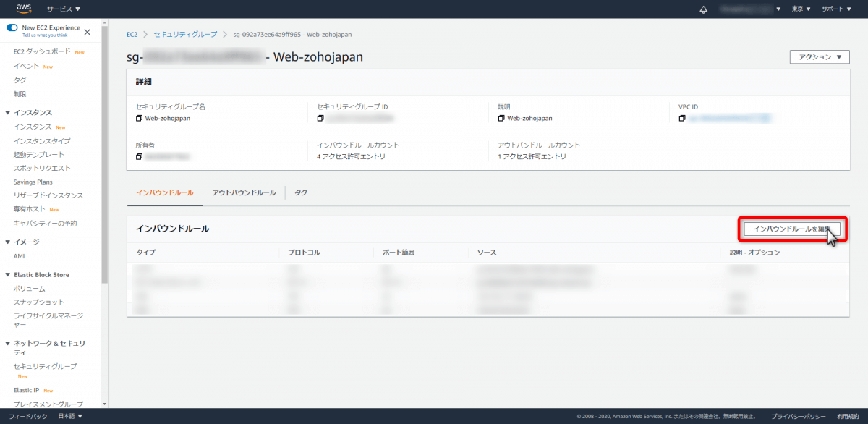
Task: Click the インバウンドルールを編集 button
Action: pos(792,229)
